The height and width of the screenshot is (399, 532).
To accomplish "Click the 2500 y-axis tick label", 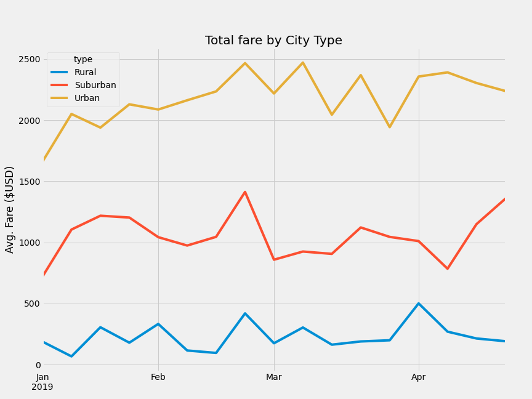I will pyautogui.click(x=29, y=59).
